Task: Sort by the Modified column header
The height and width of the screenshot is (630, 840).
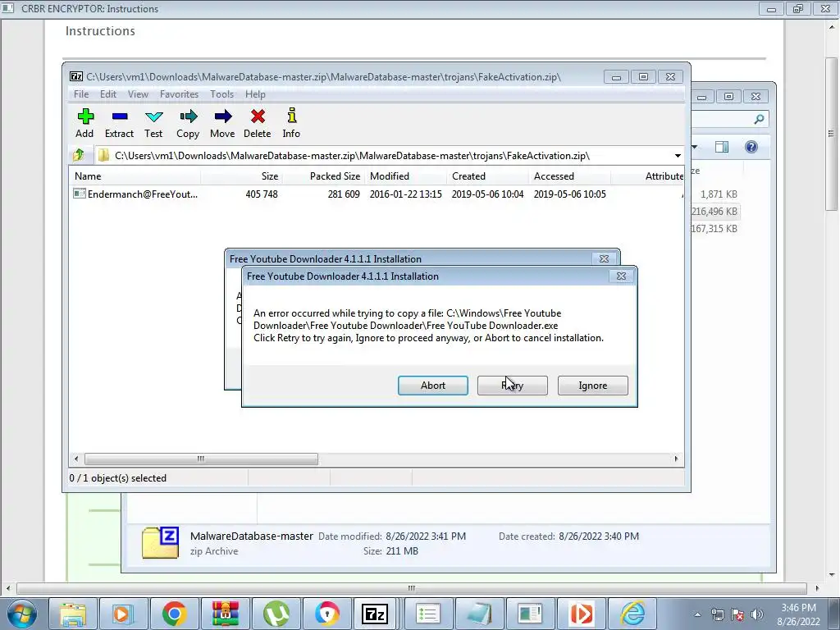Action: [x=405, y=176]
